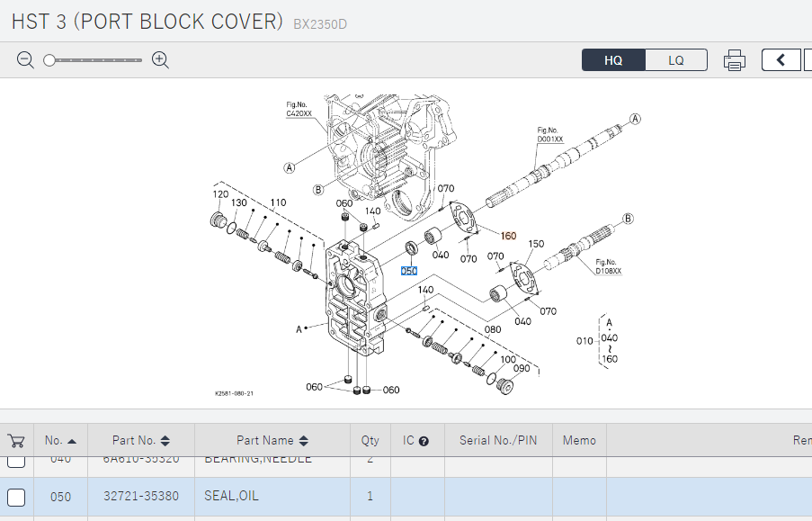Open Fig.No. D108XX reference in diagram

[608, 266]
